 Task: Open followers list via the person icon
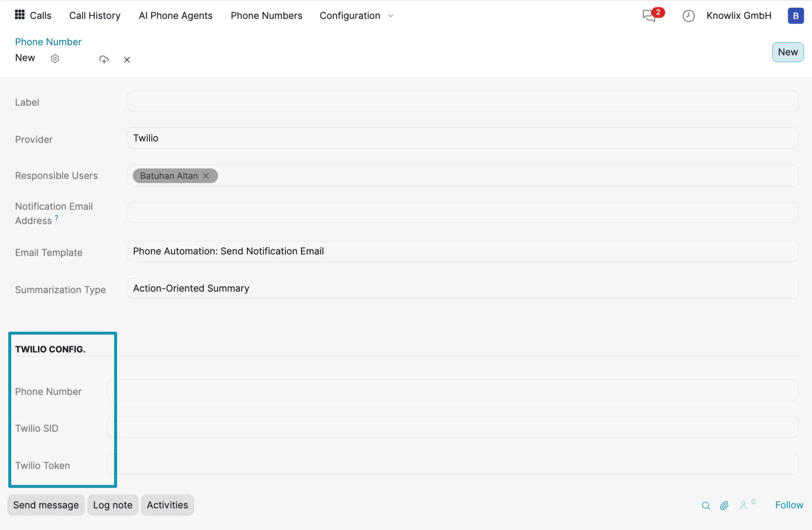[x=744, y=505]
